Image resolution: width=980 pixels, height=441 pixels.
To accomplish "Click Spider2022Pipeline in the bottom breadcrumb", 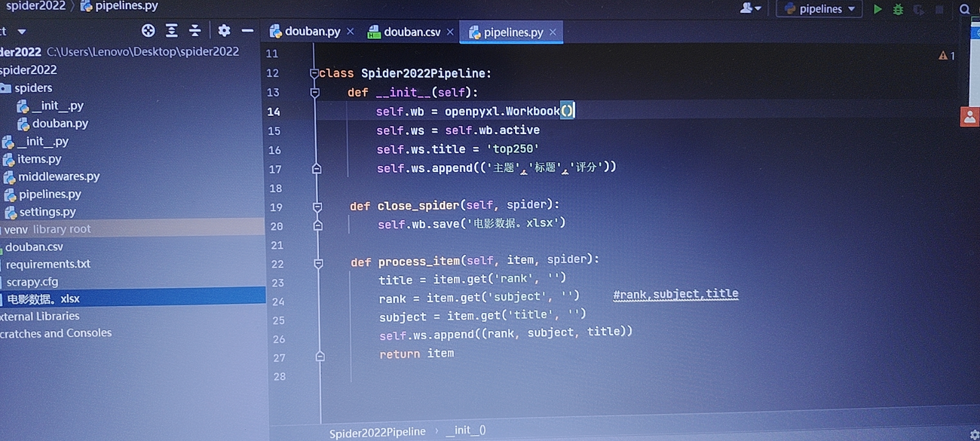I will pos(377,432).
